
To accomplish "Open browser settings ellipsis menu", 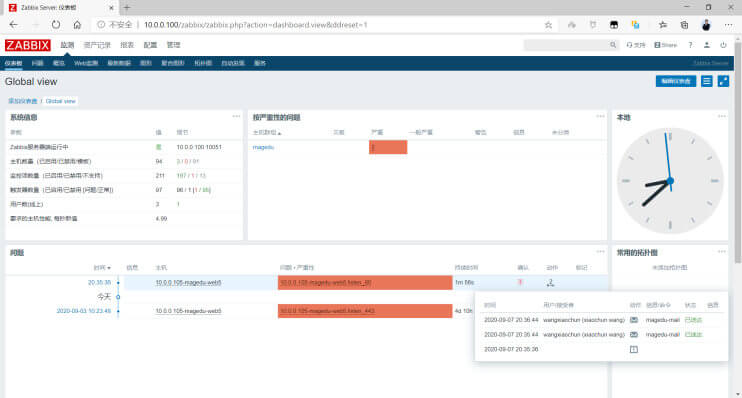I will 728,25.
